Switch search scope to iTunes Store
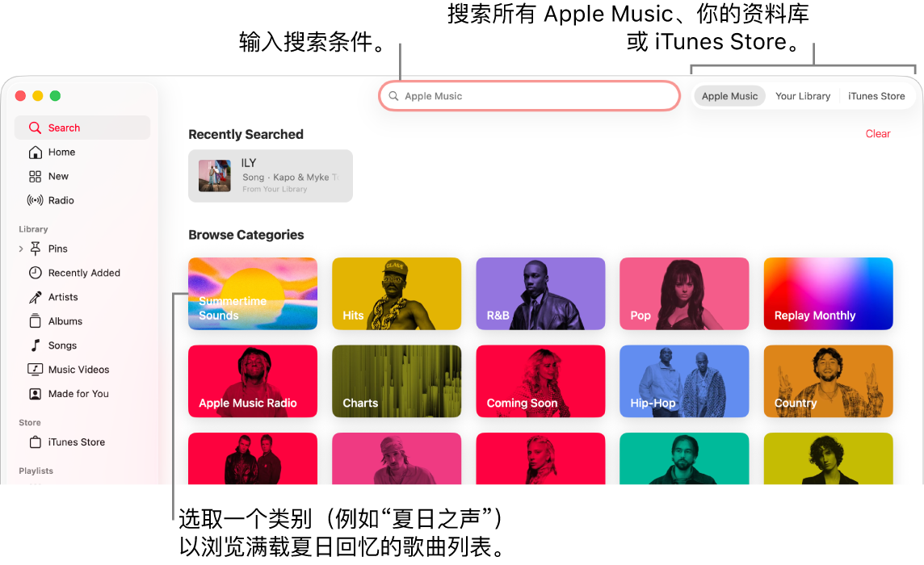 click(x=876, y=96)
